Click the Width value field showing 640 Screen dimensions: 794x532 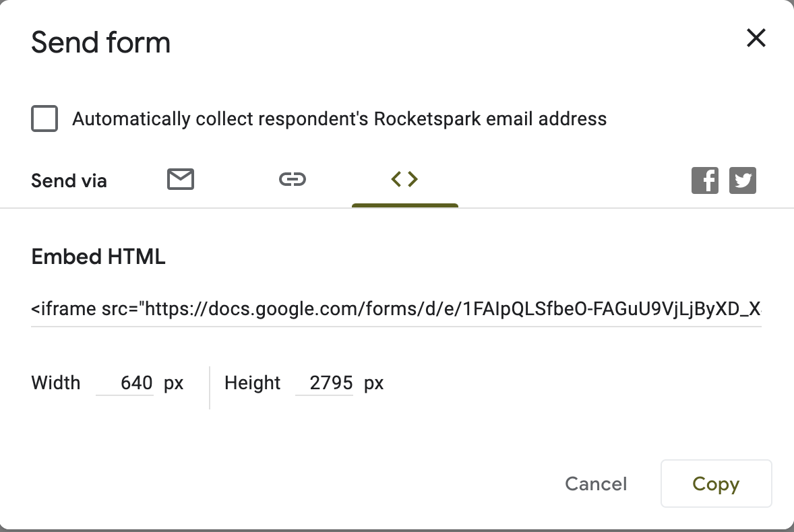point(125,383)
